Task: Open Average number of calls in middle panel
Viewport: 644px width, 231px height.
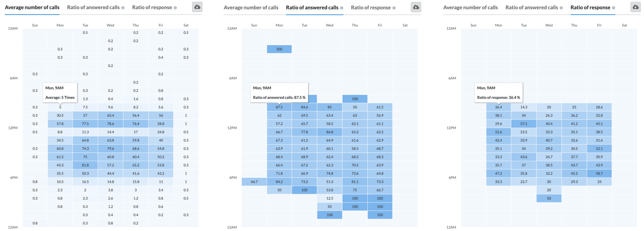Action: tap(251, 8)
